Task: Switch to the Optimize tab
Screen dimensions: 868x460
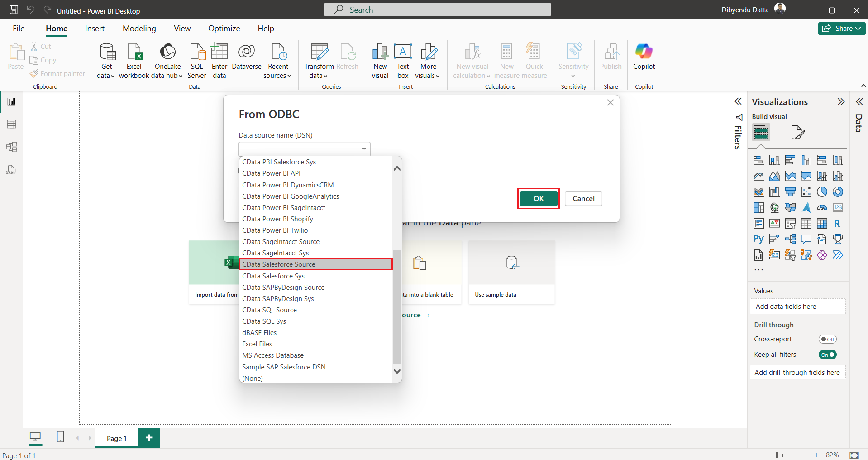Action: tap(224, 29)
